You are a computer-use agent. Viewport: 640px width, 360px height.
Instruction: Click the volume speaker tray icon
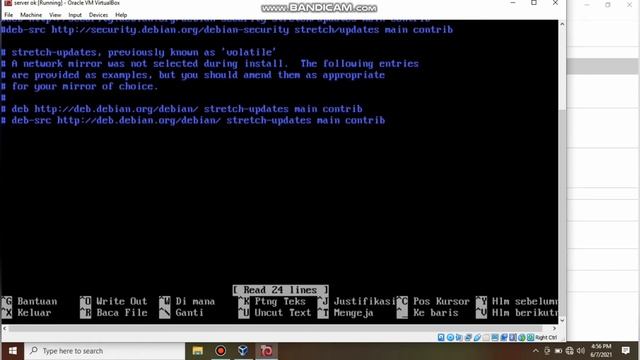580,351
